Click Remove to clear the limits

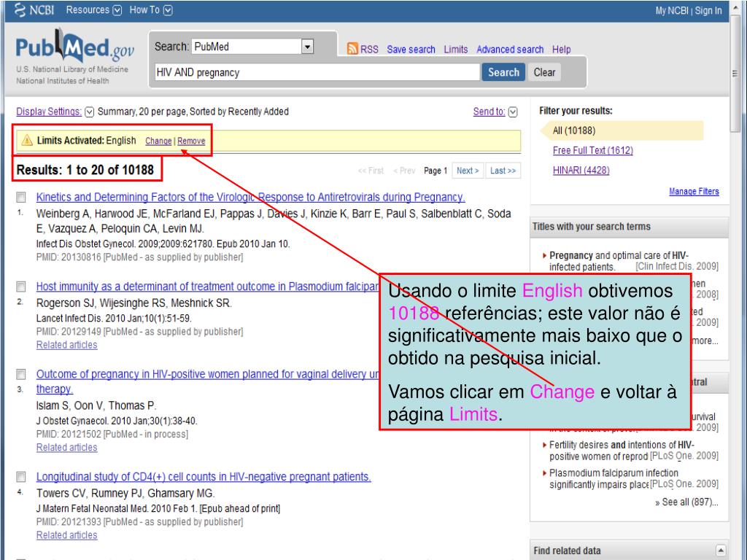click(192, 141)
